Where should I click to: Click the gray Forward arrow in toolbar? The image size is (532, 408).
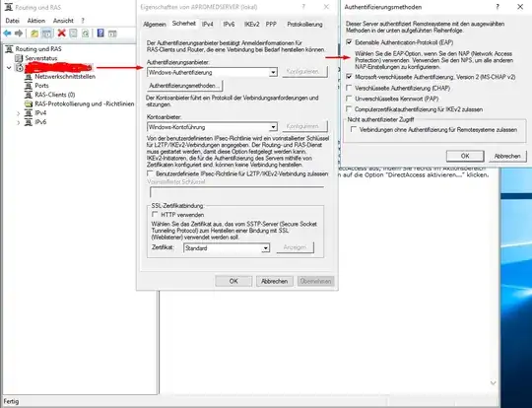[x=19, y=34]
